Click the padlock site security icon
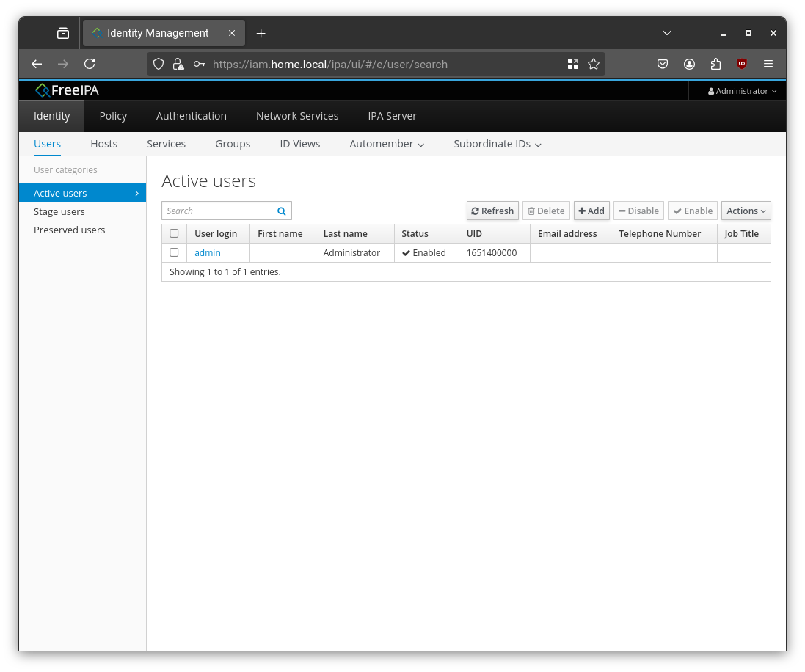Viewport: 805px width, 672px height. pos(178,64)
